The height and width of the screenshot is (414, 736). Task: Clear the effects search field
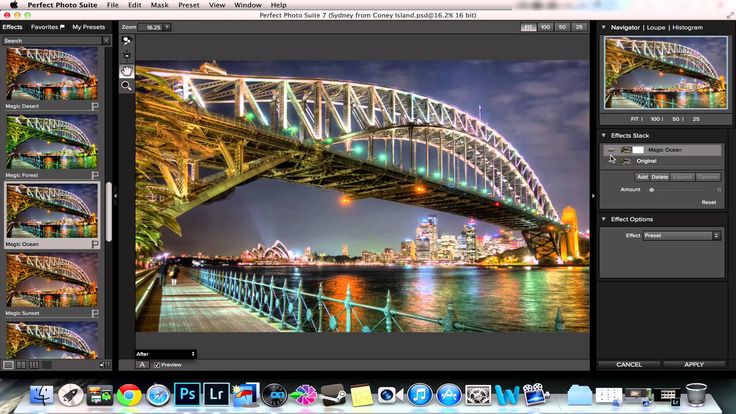[x=106, y=41]
